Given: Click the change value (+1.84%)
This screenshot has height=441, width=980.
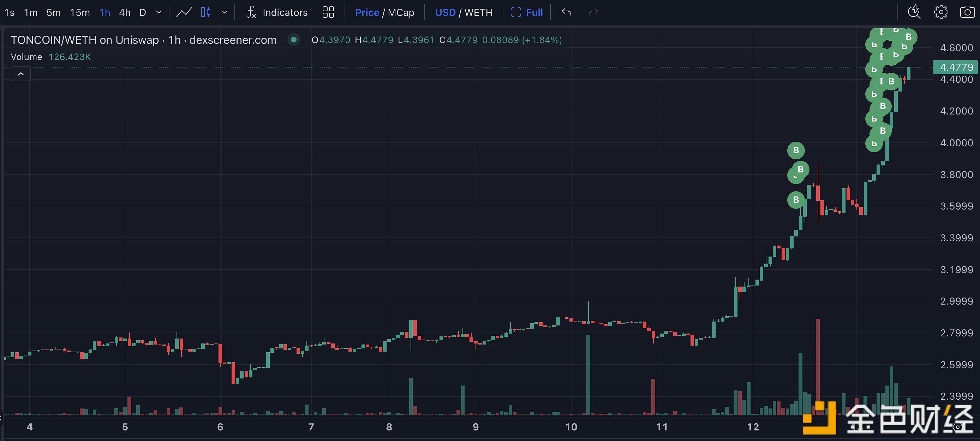Looking at the screenshot, I should pyautogui.click(x=542, y=40).
